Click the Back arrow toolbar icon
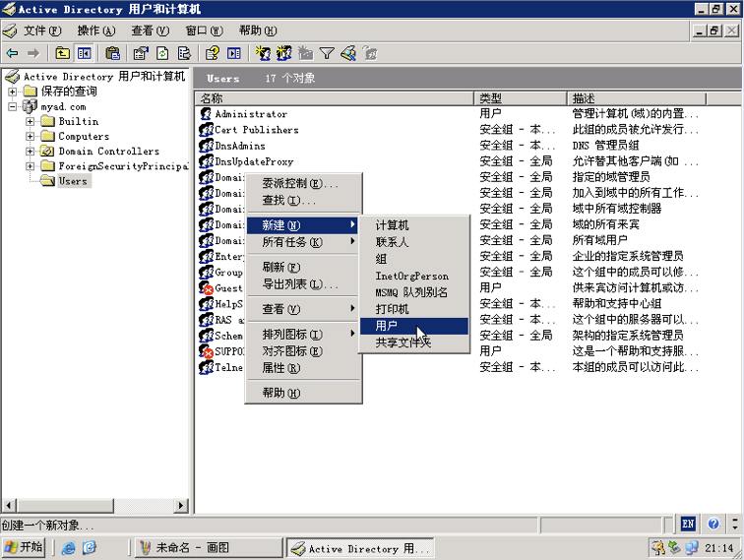Image resolution: width=744 pixels, height=560 pixels. [x=13, y=53]
